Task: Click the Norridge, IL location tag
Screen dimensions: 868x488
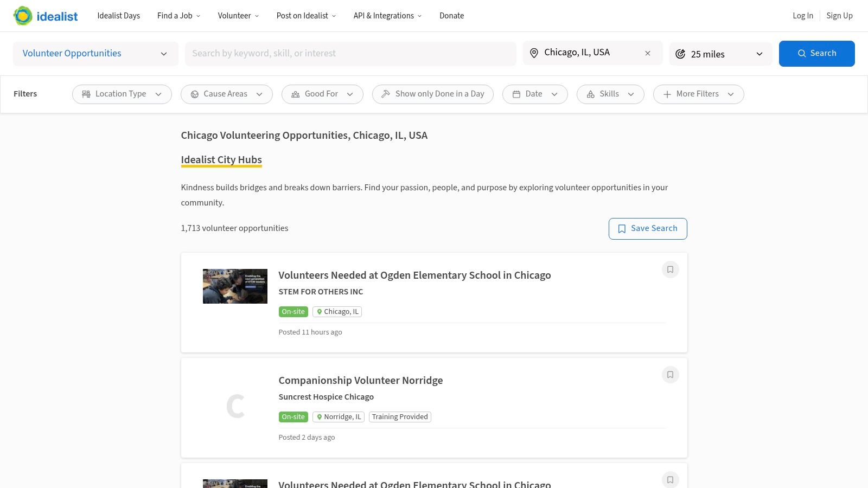Action: [339, 417]
